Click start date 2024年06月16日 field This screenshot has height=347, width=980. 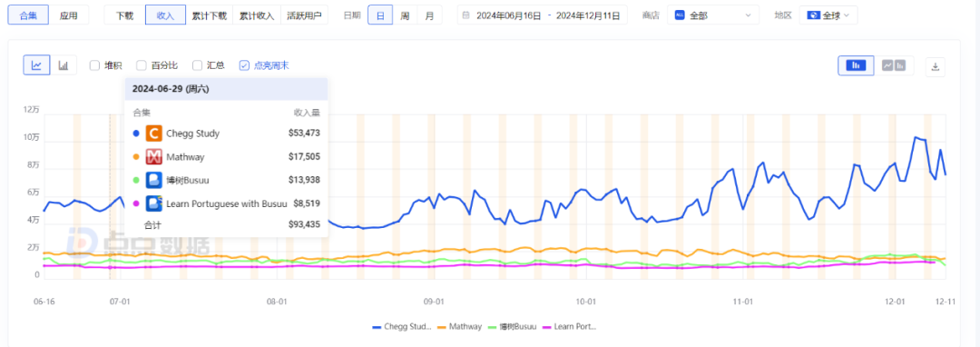pos(508,15)
